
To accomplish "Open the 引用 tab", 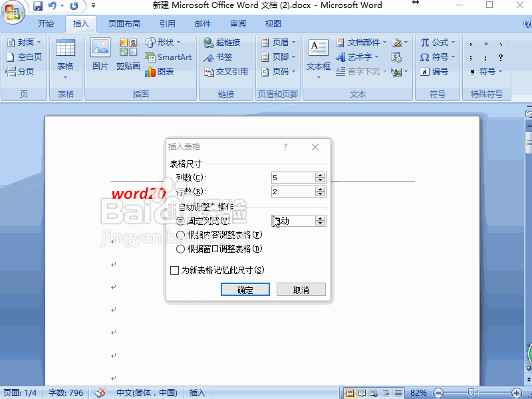I will pyautogui.click(x=168, y=24).
